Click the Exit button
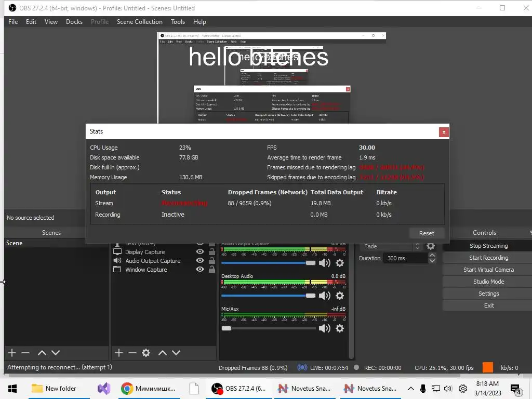The image size is (532, 399). pos(488,305)
